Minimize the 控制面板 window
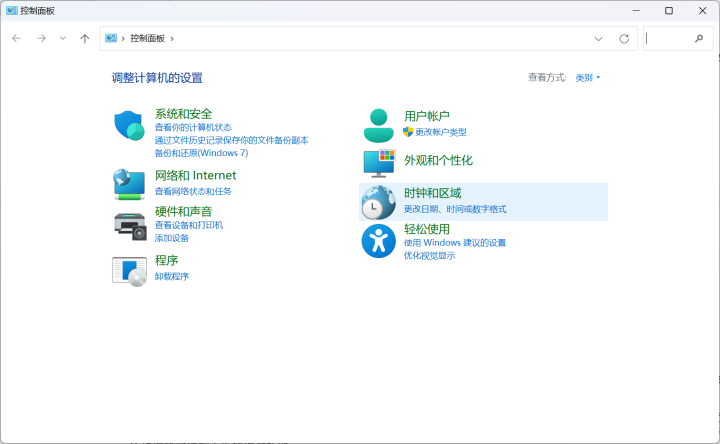Viewport: 720px width, 444px height. click(x=636, y=11)
